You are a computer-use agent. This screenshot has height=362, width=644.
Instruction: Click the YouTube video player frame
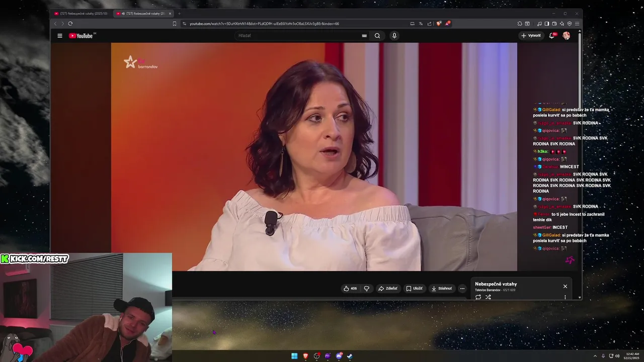314,157
